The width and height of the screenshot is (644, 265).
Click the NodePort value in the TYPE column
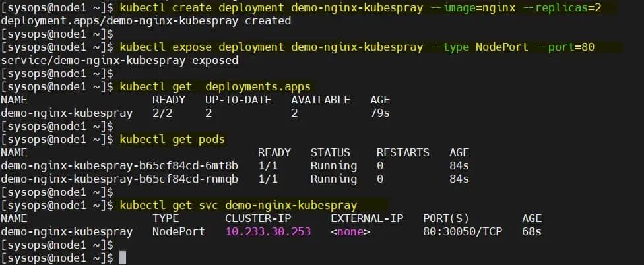tap(179, 231)
